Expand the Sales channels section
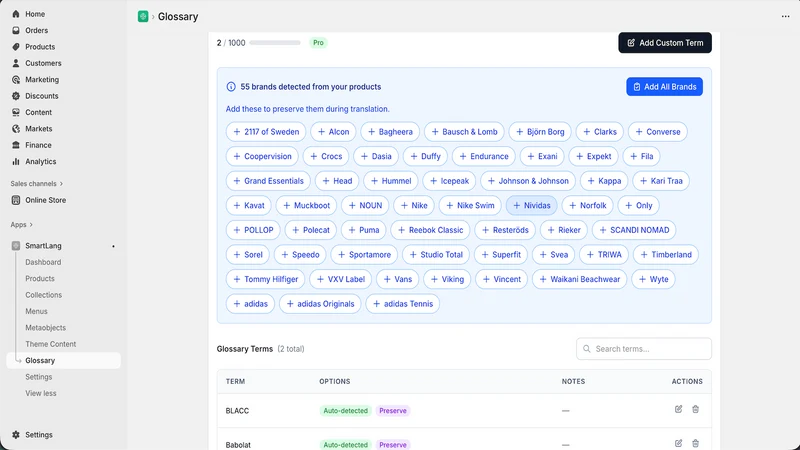 coord(37,184)
